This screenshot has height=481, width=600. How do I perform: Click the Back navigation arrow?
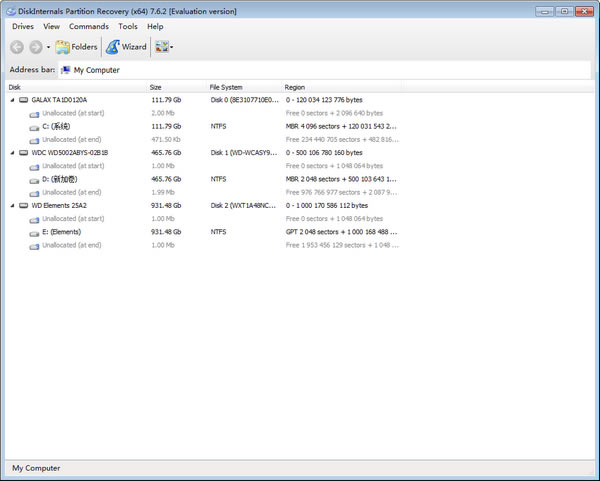pyautogui.click(x=18, y=47)
